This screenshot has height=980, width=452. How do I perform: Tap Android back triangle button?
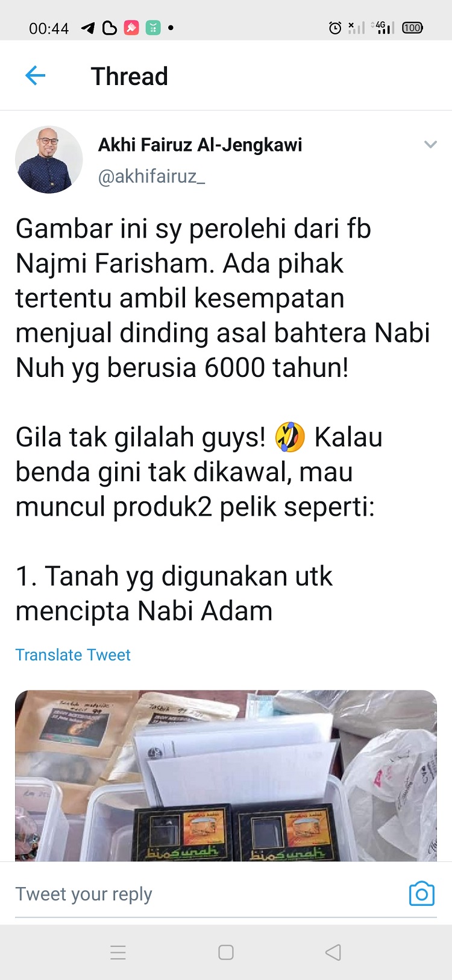tap(333, 952)
